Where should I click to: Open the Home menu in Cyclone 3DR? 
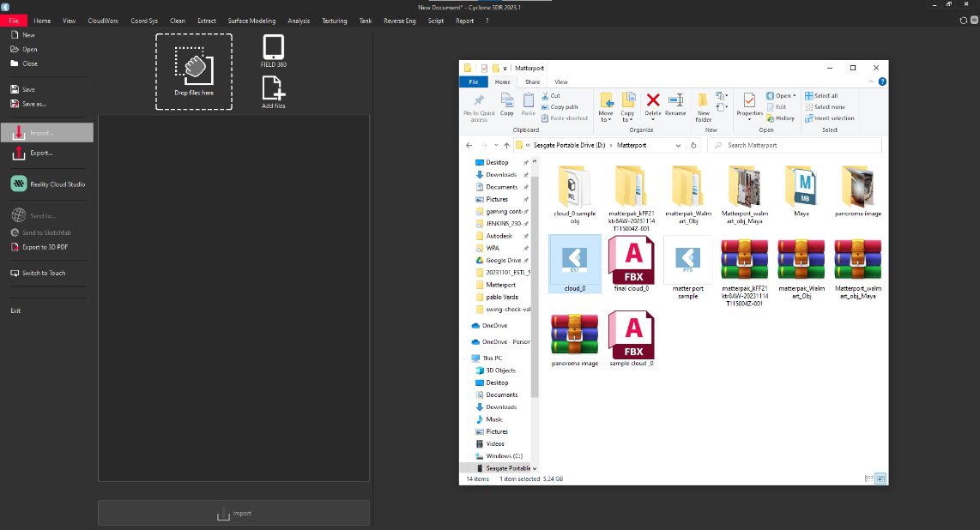tap(42, 21)
